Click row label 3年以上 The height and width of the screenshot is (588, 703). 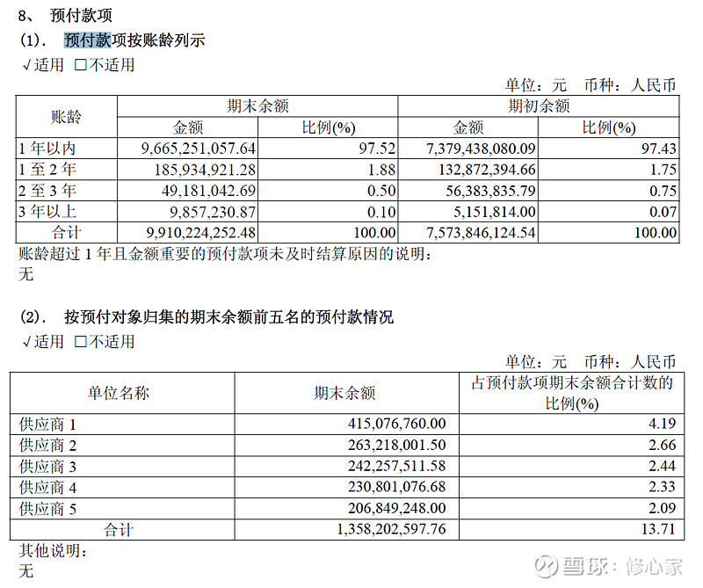(x=47, y=212)
